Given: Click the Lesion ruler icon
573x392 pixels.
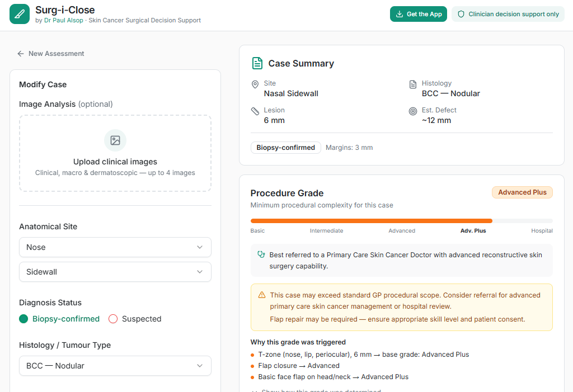Looking at the screenshot, I should pyautogui.click(x=255, y=111).
